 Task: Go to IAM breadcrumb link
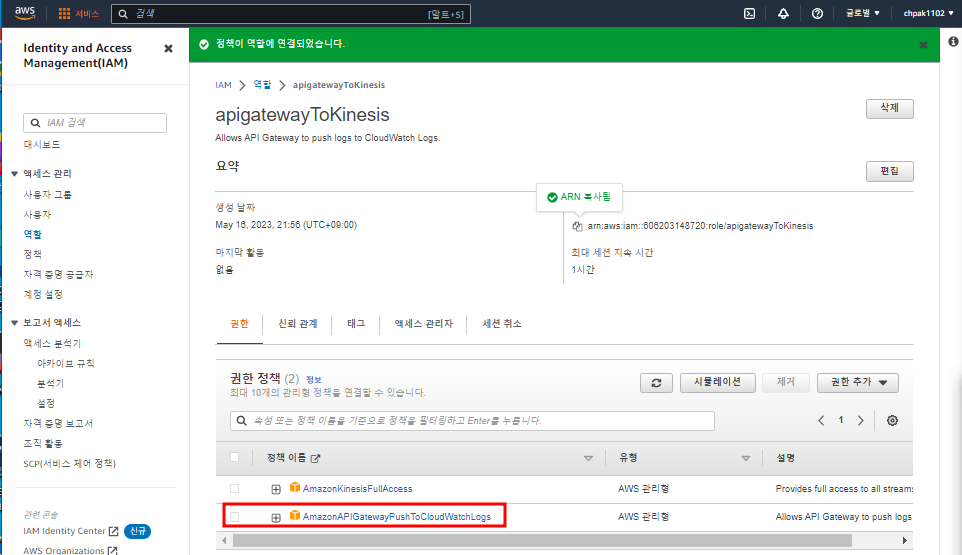tap(223, 85)
